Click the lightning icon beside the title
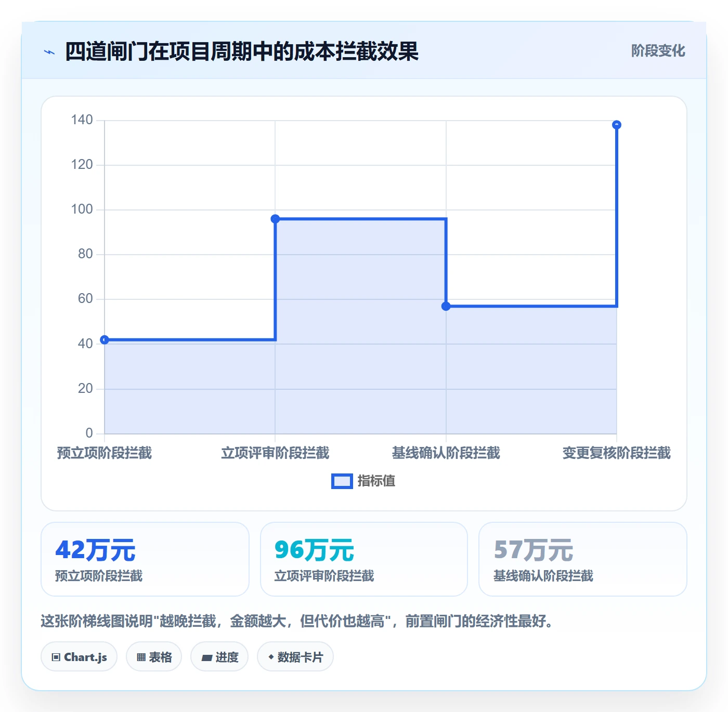Screen dimensions: 728x712 49,52
